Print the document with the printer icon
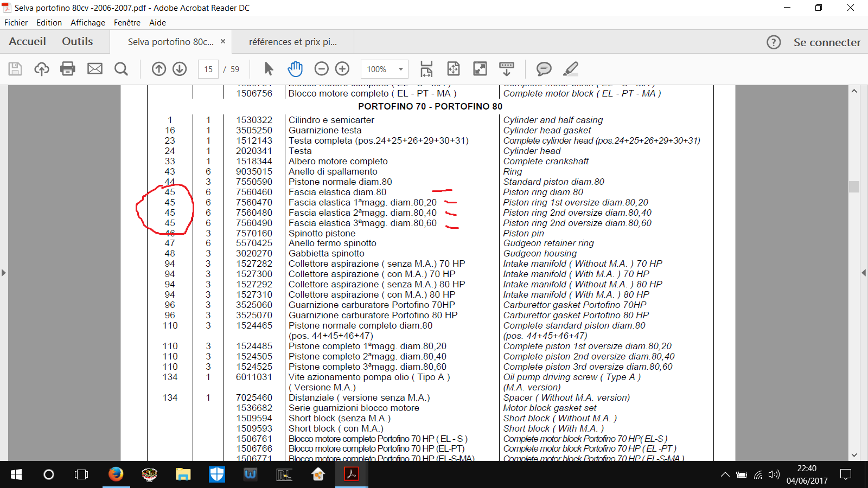 click(68, 69)
